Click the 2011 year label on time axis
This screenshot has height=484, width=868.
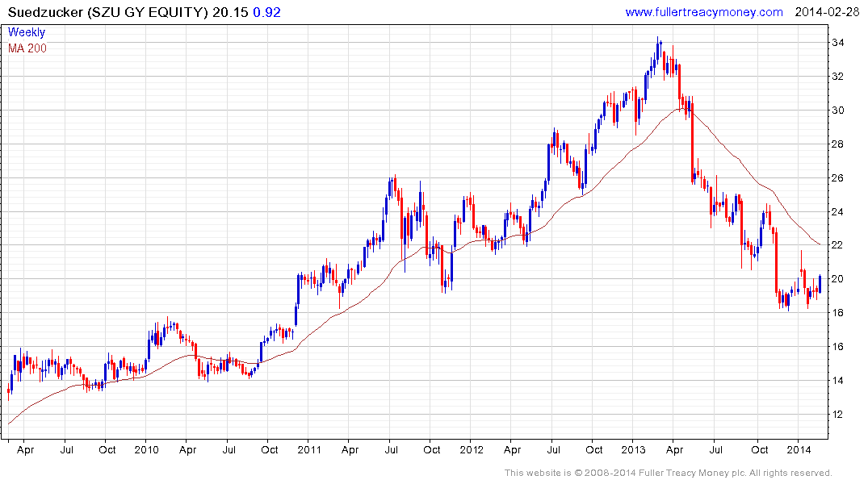click(x=309, y=449)
